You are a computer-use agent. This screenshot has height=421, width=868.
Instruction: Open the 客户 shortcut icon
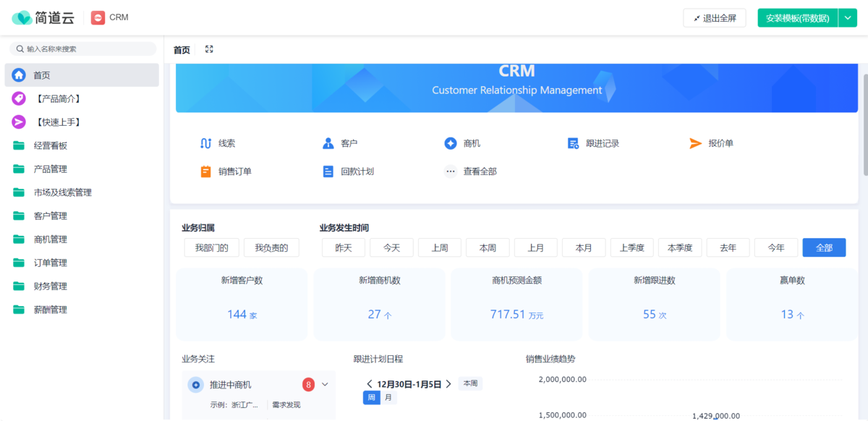click(x=328, y=143)
